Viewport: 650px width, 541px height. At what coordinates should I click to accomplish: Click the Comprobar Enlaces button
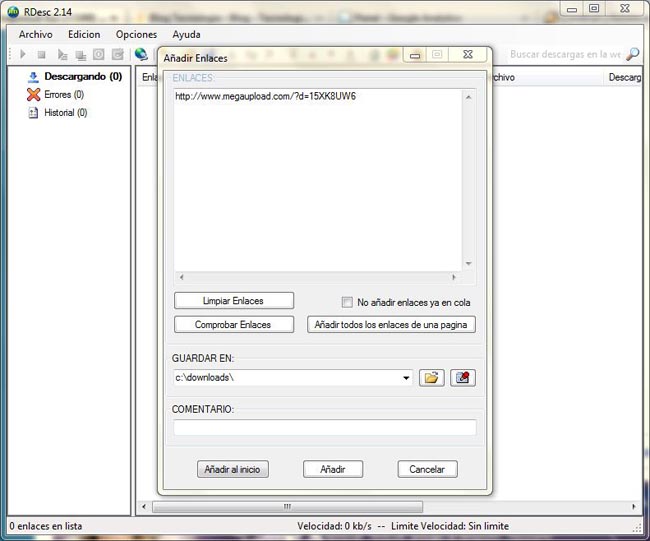click(233, 324)
